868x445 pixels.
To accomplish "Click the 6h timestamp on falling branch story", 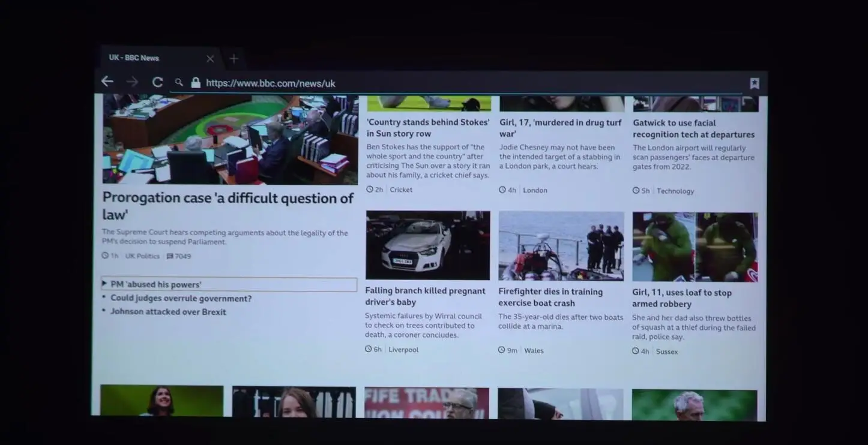I will click(x=373, y=349).
